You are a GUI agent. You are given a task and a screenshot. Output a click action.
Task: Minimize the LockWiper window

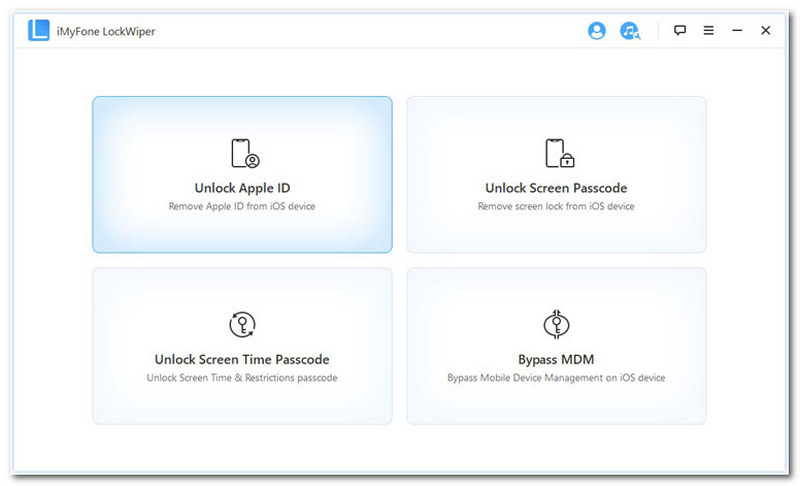[x=736, y=31]
